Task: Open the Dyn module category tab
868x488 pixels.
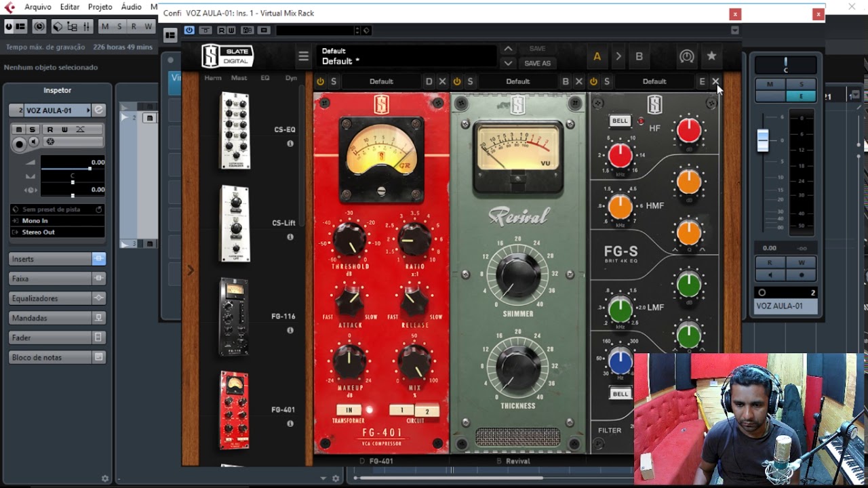Action: [291, 78]
